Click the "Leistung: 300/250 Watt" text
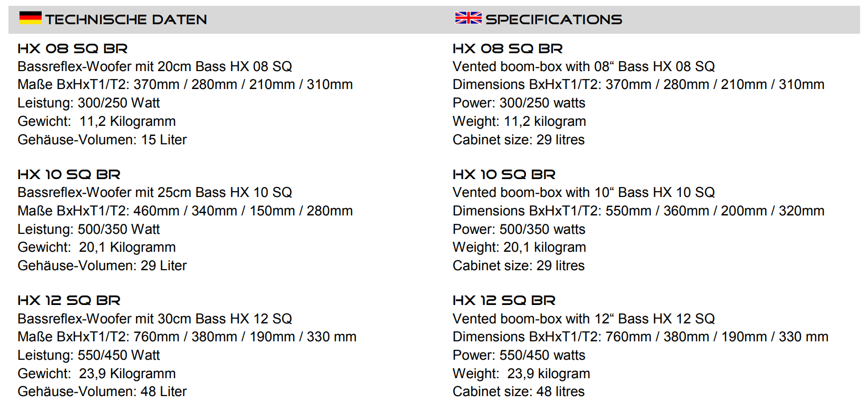The image size is (868, 404). 89,103
